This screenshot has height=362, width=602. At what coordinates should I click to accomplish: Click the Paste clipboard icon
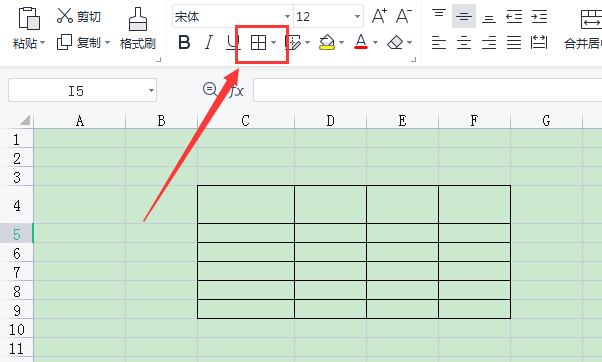coord(29,18)
